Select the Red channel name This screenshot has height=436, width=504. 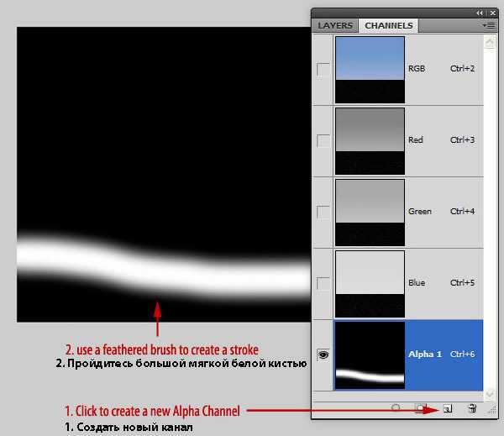tap(416, 139)
